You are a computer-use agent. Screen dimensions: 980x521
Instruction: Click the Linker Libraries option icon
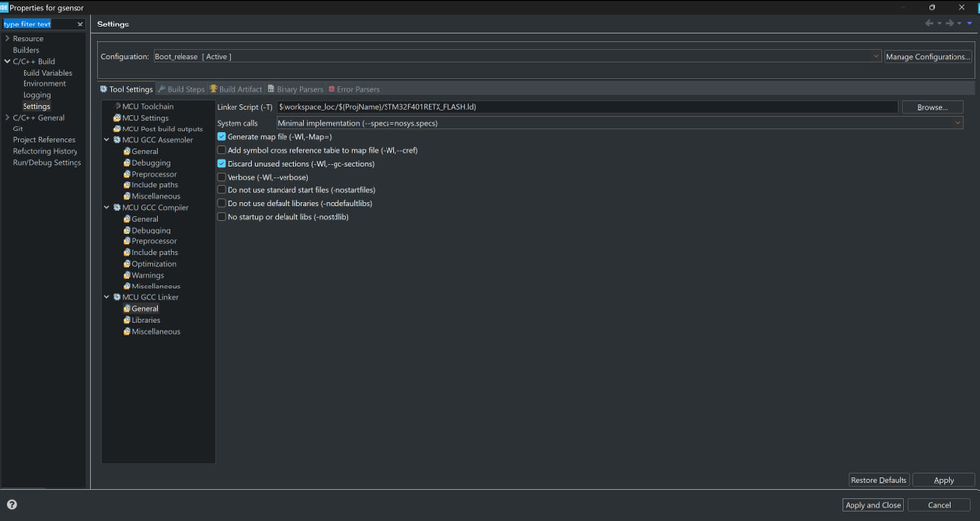click(x=127, y=320)
